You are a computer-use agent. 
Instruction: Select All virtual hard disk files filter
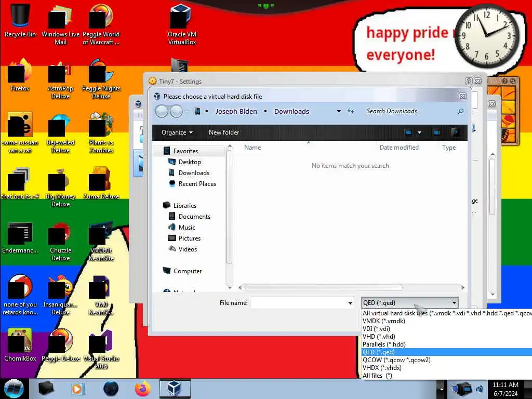(x=447, y=313)
